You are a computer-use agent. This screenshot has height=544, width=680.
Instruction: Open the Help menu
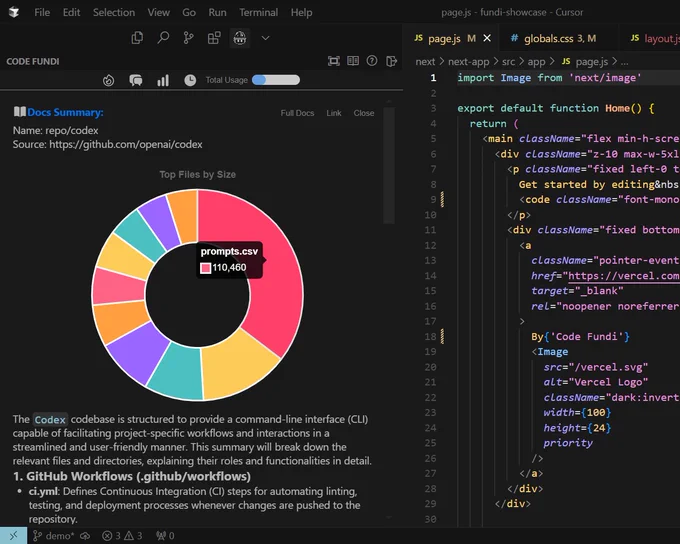pos(301,13)
